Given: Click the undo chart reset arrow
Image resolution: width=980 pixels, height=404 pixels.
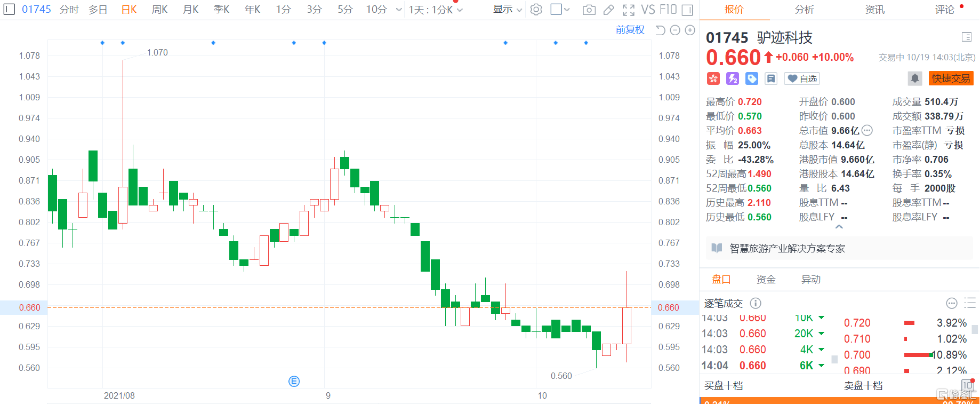Looking at the screenshot, I should coord(660,30).
